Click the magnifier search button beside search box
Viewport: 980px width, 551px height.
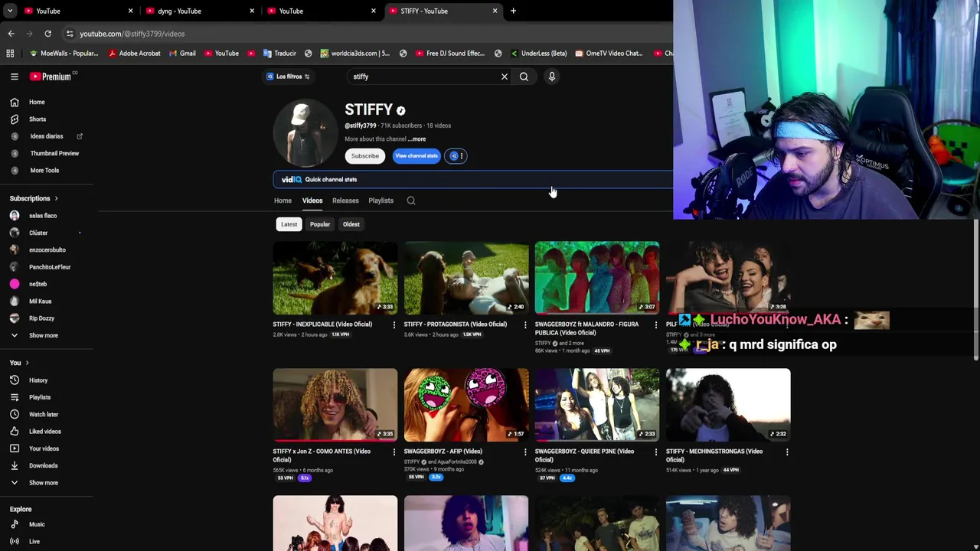click(x=524, y=77)
